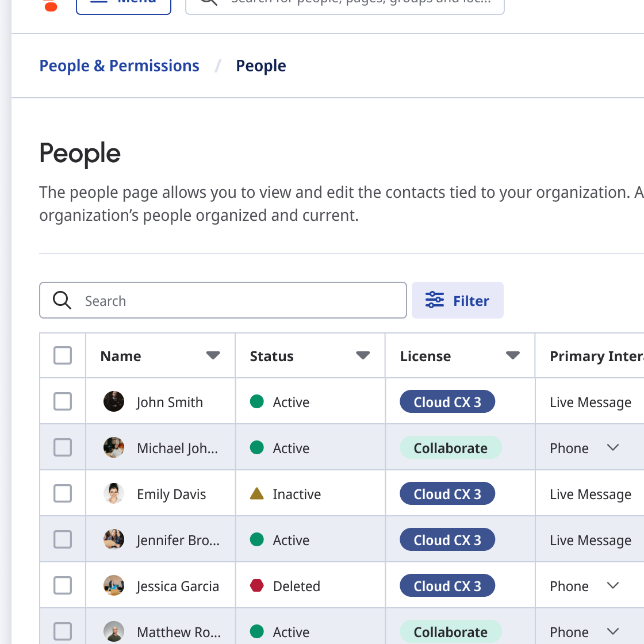Click the Collaborate badge for Matthew Ro...
Image resolution: width=644 pixels, height=644 pixels.
click(x=451, y=632)
